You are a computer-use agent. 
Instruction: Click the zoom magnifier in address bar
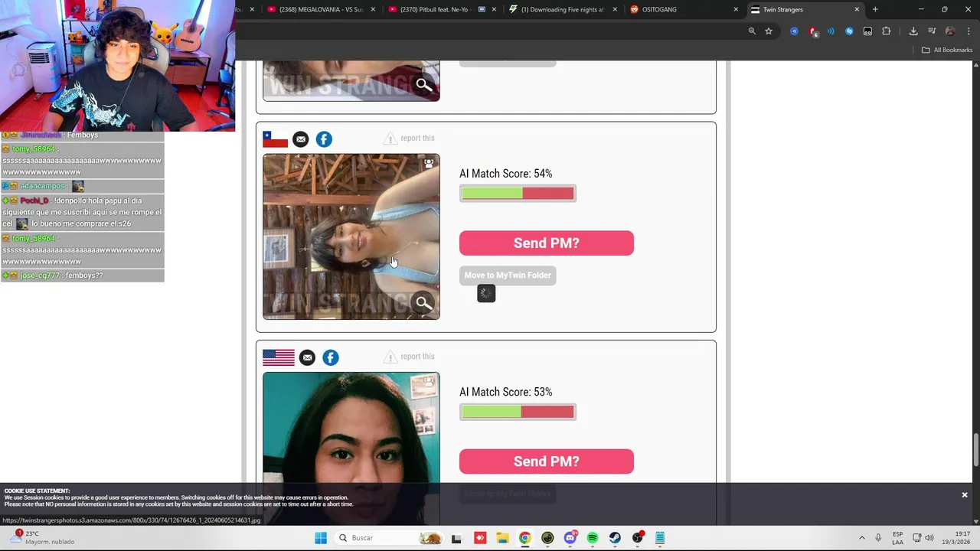pyautogui.click(x=752, y=31)
